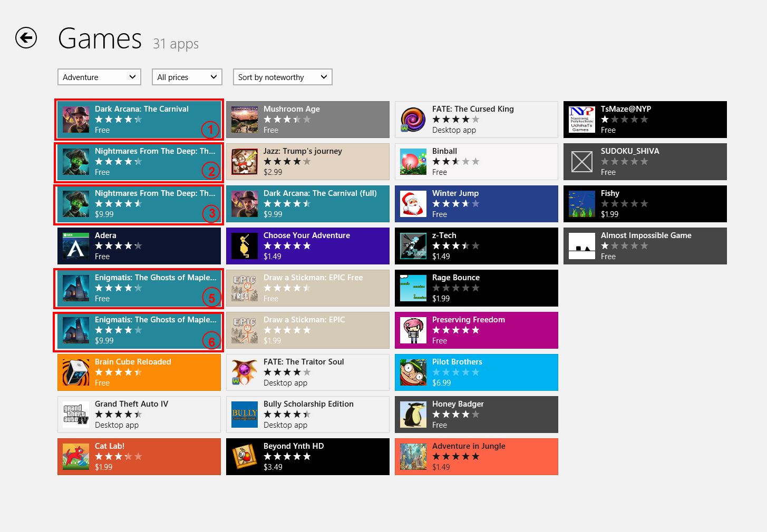Open the Adventure in Jungle thumbnail

point(413,457)
